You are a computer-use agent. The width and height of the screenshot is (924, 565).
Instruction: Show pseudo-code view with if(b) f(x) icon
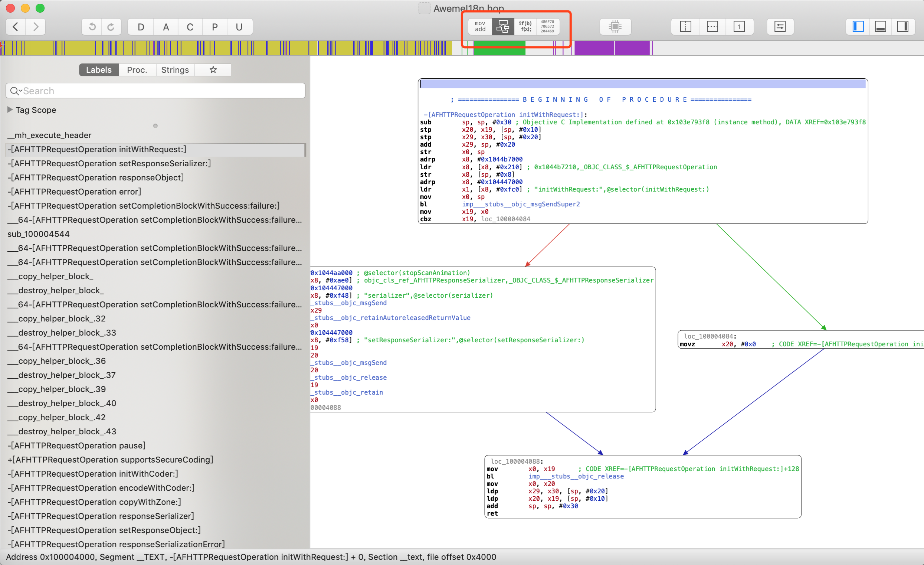[525, 27]
